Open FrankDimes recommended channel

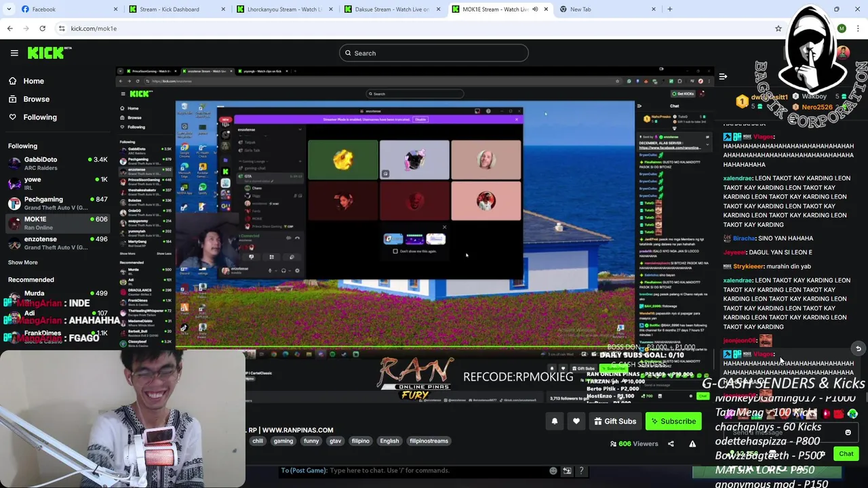coord(58,335)
